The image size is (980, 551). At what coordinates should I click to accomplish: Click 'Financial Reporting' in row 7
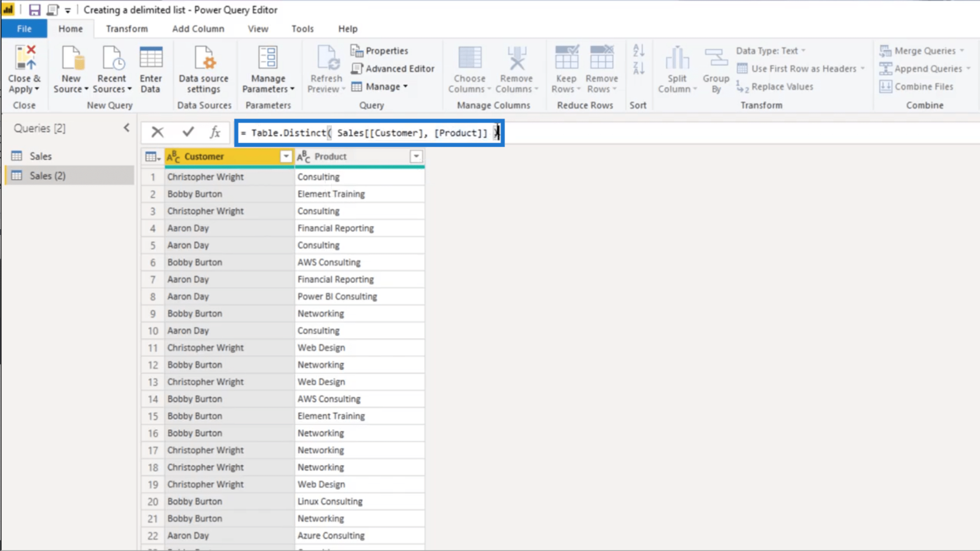[360, 279]
